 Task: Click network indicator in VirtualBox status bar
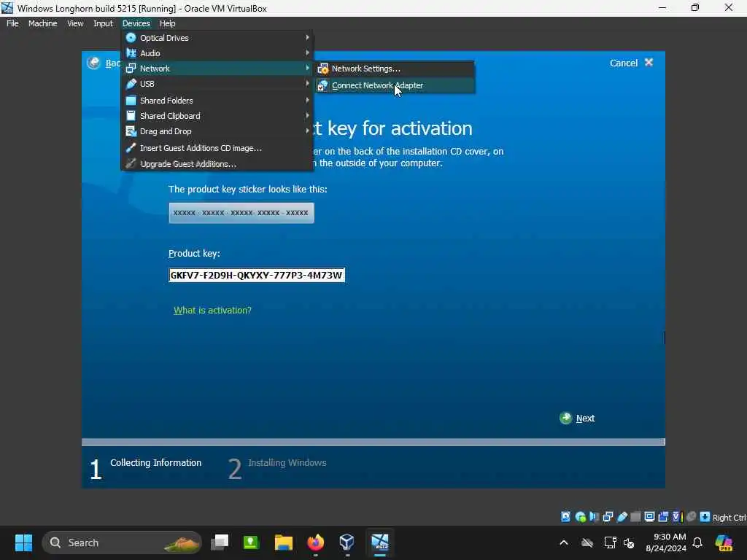point(608,517)
